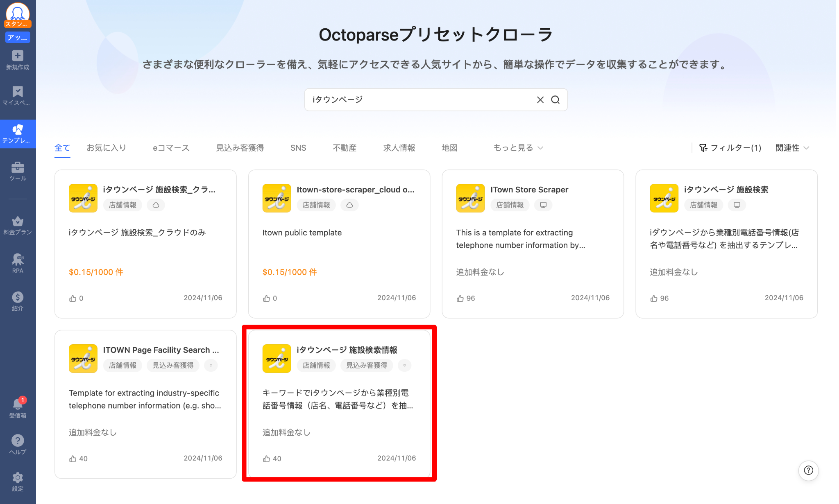Expand the ヘルプ question-mark bubble bottom right
839x504 pixels.
coord(808,470)
